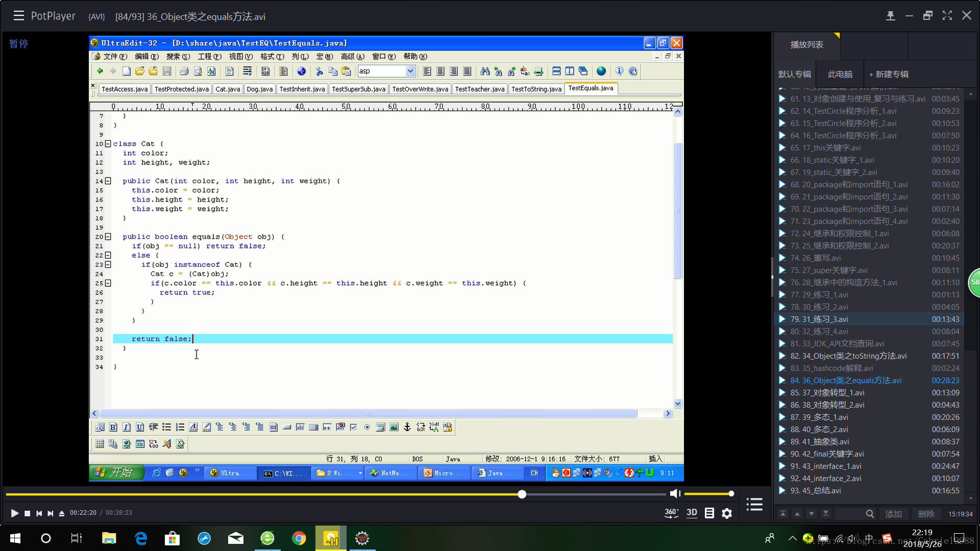Click the open file eject icon
The width and height of the screenshot is (980, 551).
(x=61, y=513)
